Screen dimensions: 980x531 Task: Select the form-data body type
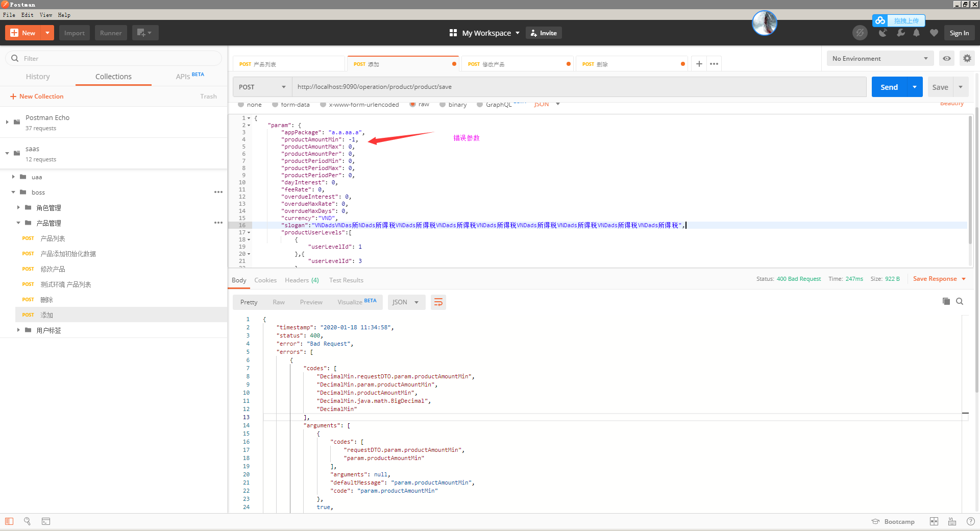point(291,104)
